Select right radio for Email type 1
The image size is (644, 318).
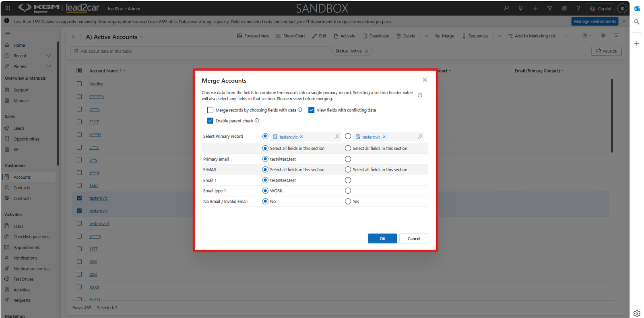[x=348, y=191]
